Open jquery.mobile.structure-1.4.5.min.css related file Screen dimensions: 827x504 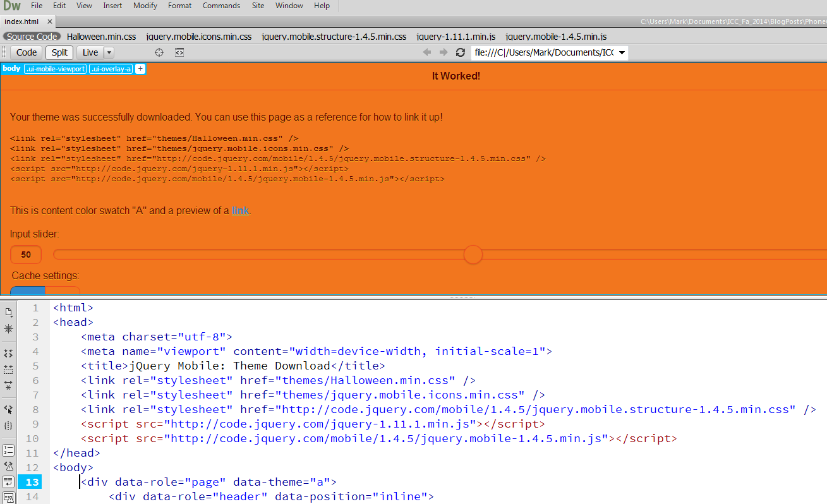click(334, 37)
